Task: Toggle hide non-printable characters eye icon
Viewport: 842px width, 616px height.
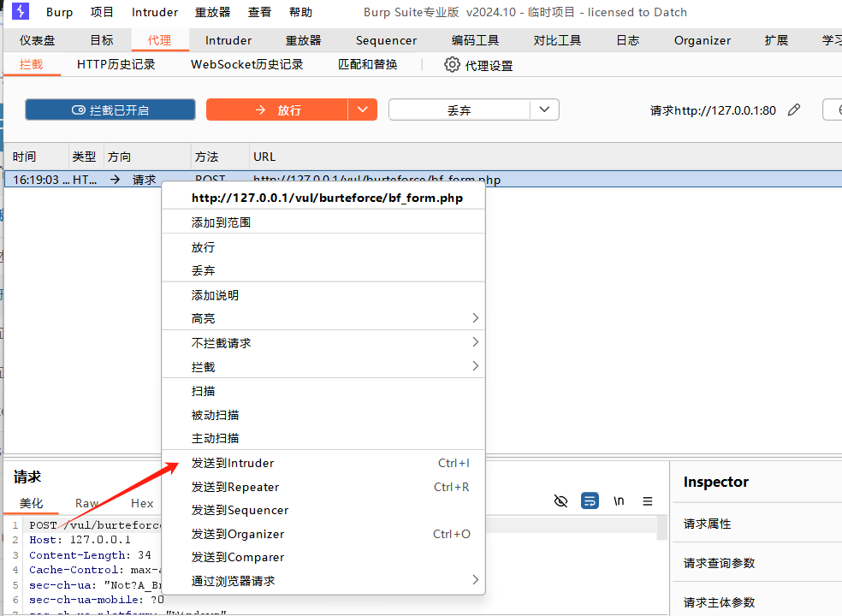Action: (x=560, y=501)
